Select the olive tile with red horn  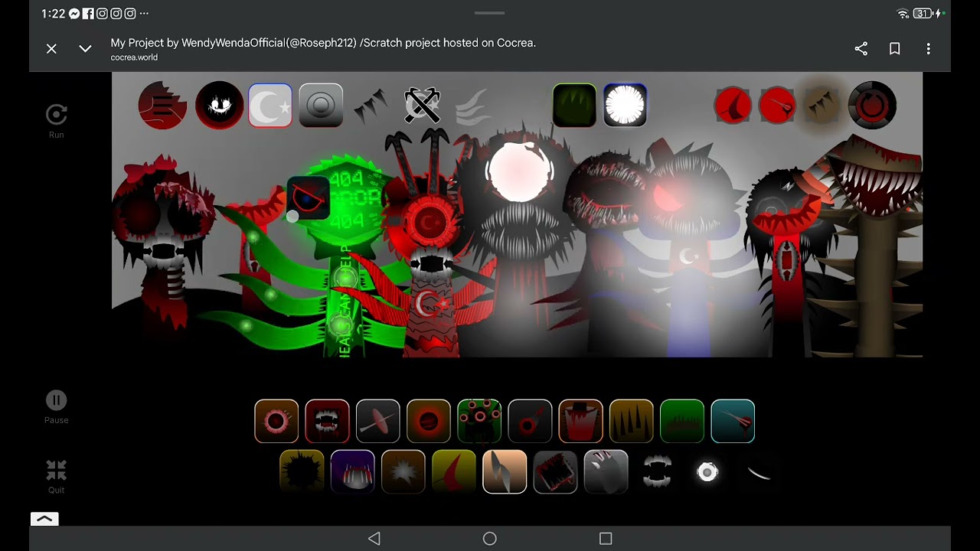pyautogui.click(x=453, y=471)
